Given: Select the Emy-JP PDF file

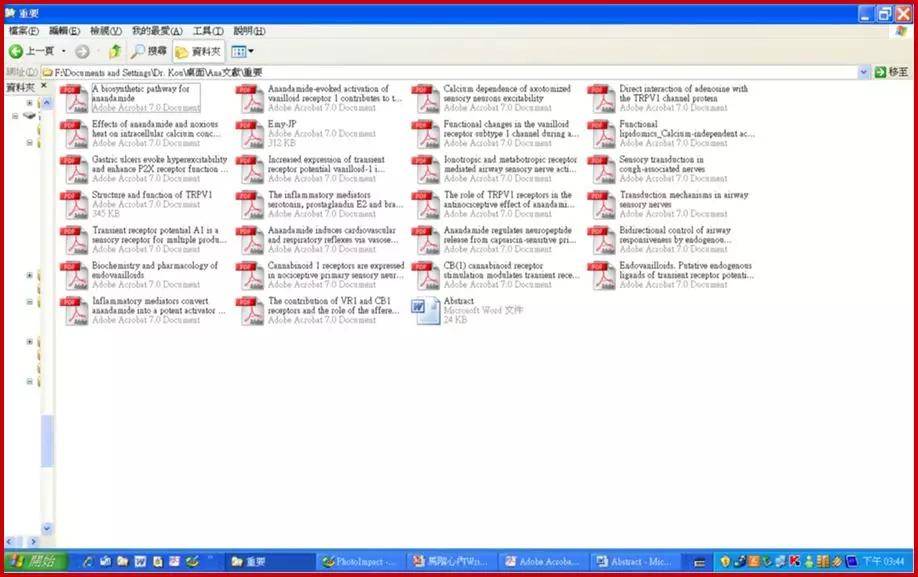Looking at the screenshot, I should click(x=251, y=133).
